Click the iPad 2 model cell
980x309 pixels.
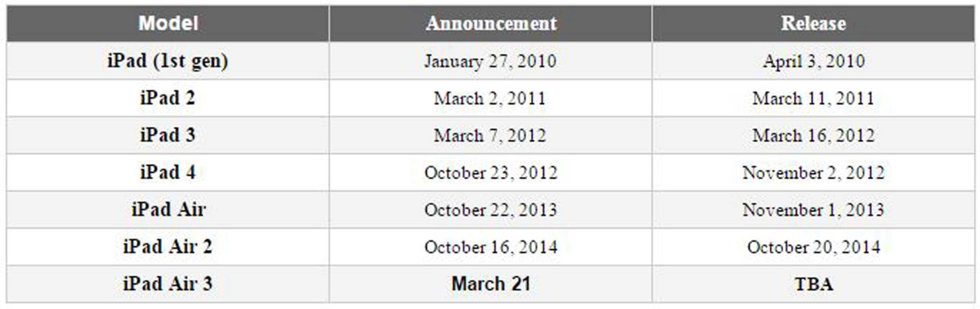[x=168, y=98]
